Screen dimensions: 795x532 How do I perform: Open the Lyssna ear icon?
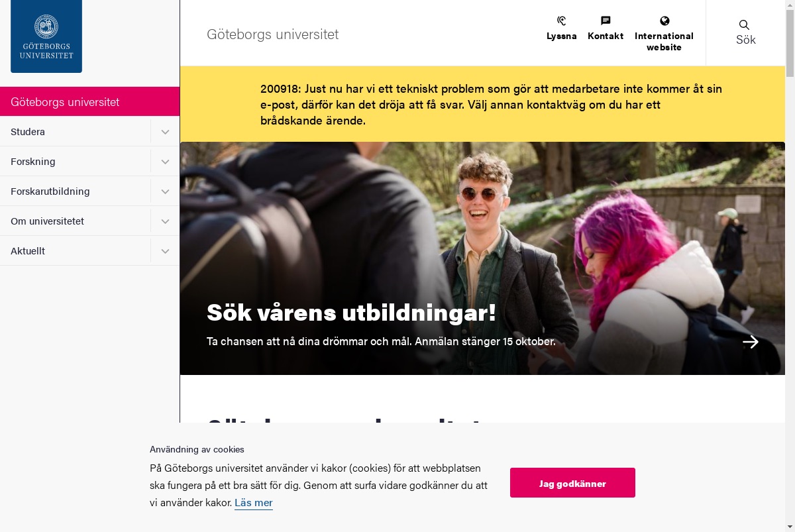tap(562, 21)
